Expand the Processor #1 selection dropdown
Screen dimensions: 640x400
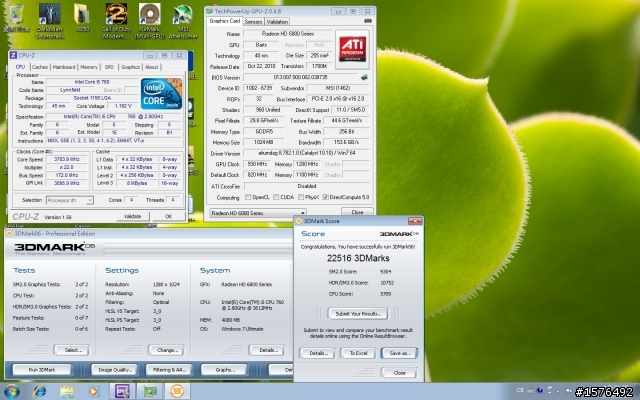click(x=89, y=200)
